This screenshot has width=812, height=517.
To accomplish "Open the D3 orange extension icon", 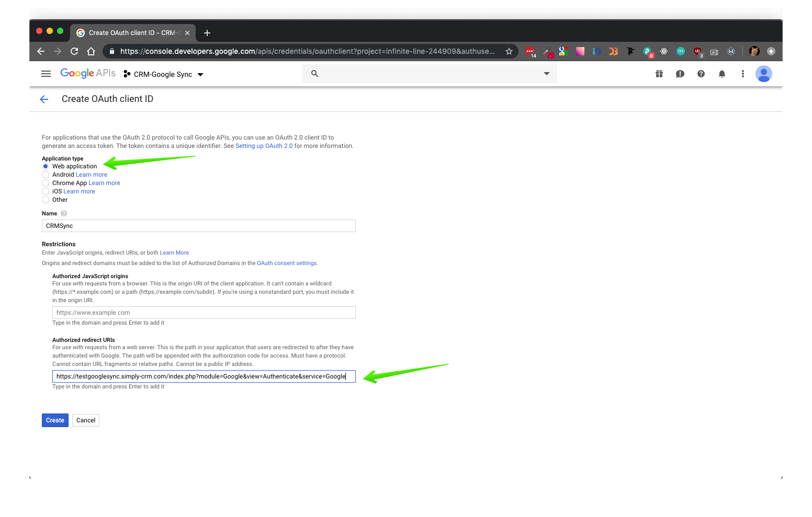I will pos(614,51).
